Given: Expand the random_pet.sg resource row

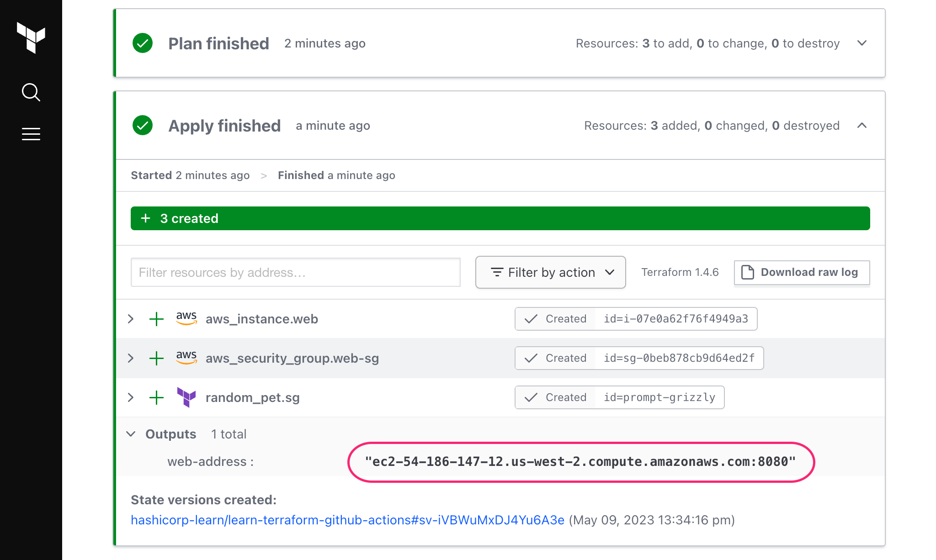Looking at the screenshot, I should [x=131, y=397].
